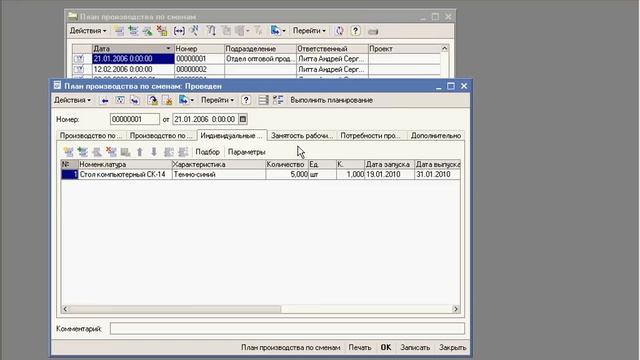Viewport: 640px width, 360px height.
Task: Click the План производства по сменам bottom button
Action: pos(290,347)
